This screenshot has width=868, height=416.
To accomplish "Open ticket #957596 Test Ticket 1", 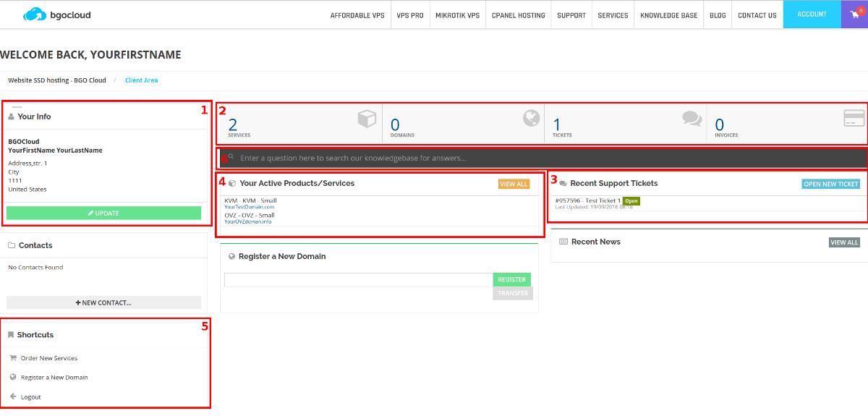I will [588, 200].
